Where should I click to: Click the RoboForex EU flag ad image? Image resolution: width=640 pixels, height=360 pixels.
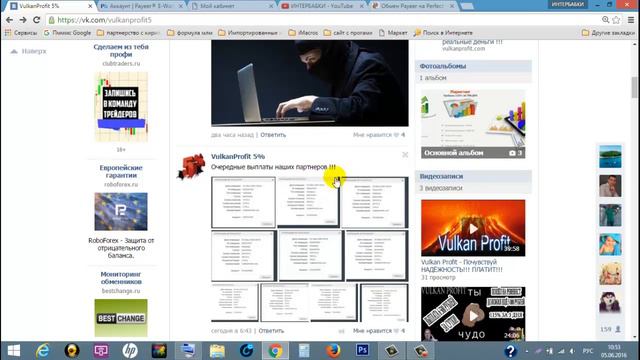point(121,211)
